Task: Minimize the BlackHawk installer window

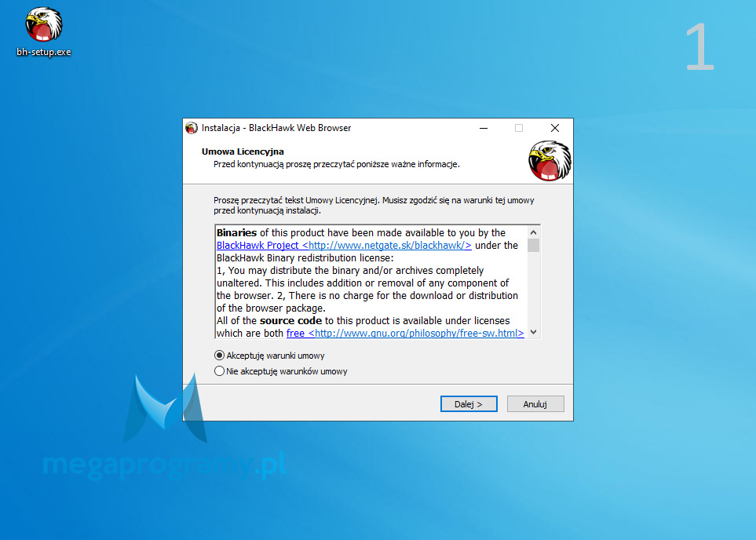Action: tap(484, 128)
